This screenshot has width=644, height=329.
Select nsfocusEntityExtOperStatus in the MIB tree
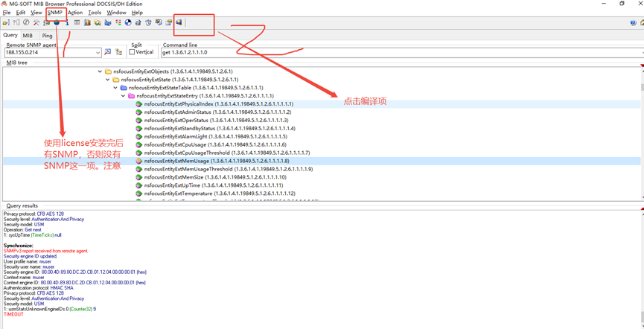pos(217,121)
